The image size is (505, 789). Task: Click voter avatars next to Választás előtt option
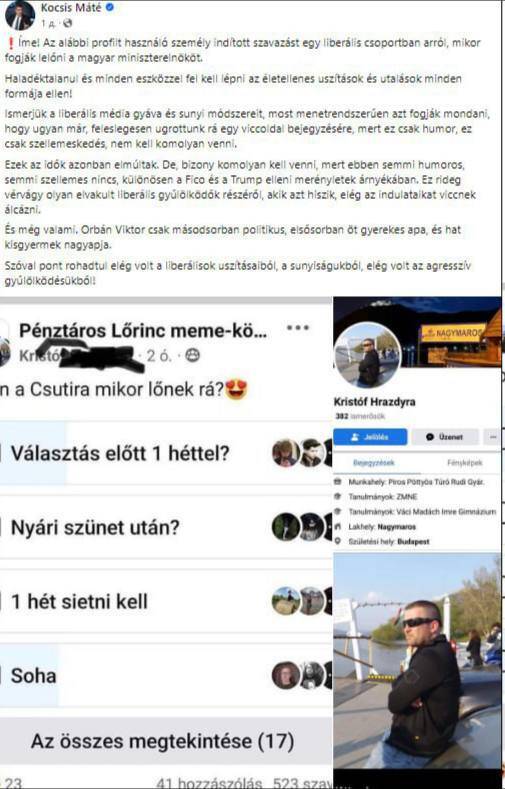click(x=302, y=453)
